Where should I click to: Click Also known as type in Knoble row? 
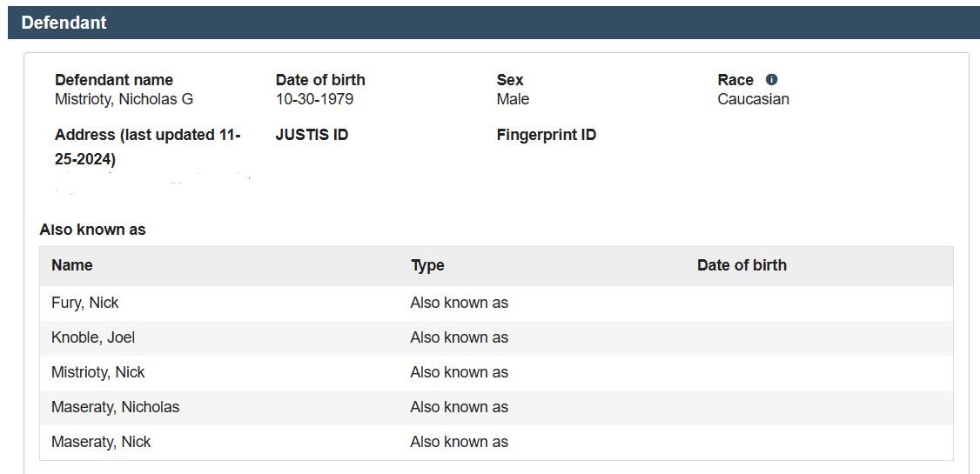click(x=459, y=337)
